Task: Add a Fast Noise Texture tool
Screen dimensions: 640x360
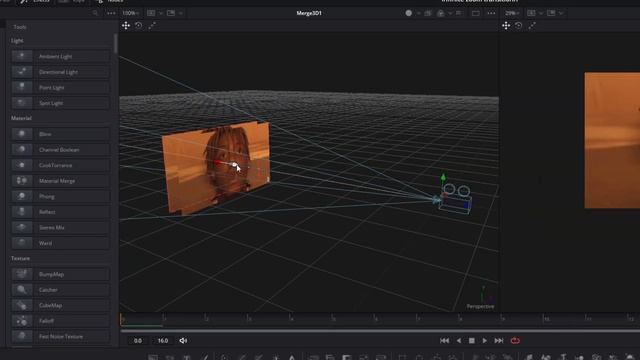Action: click(60, 336)
